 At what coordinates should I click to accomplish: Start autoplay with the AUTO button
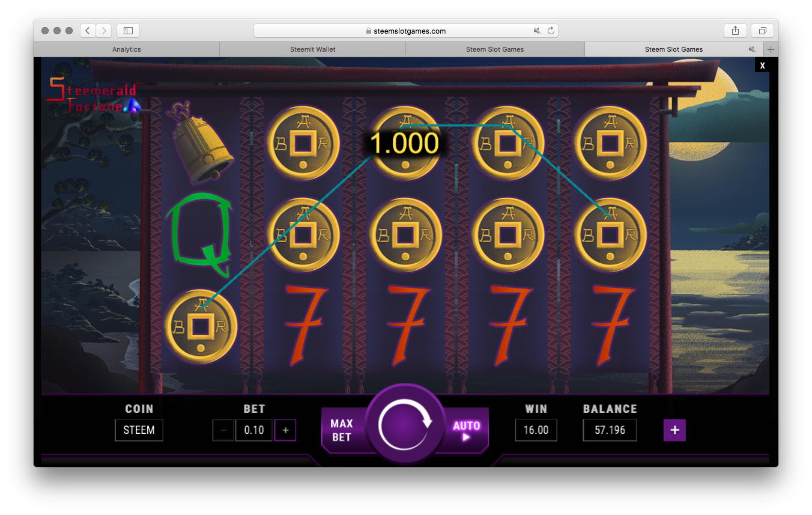467,430
